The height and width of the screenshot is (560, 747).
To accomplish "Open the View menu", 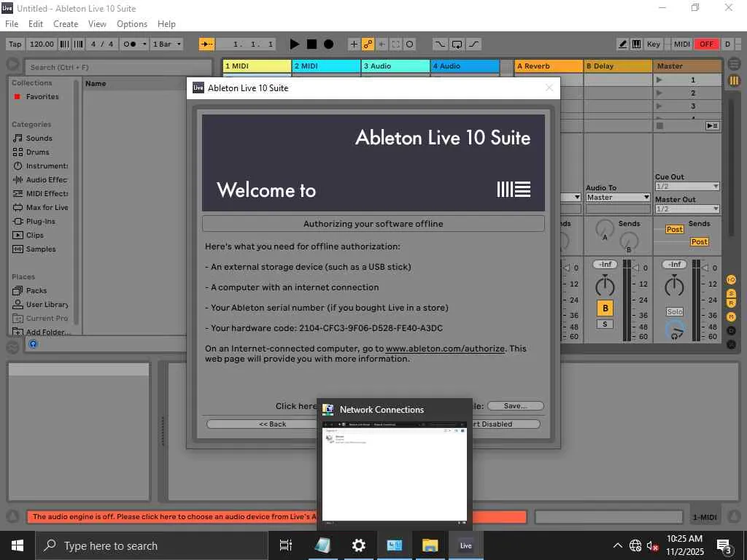I will [x=97, y=24].
